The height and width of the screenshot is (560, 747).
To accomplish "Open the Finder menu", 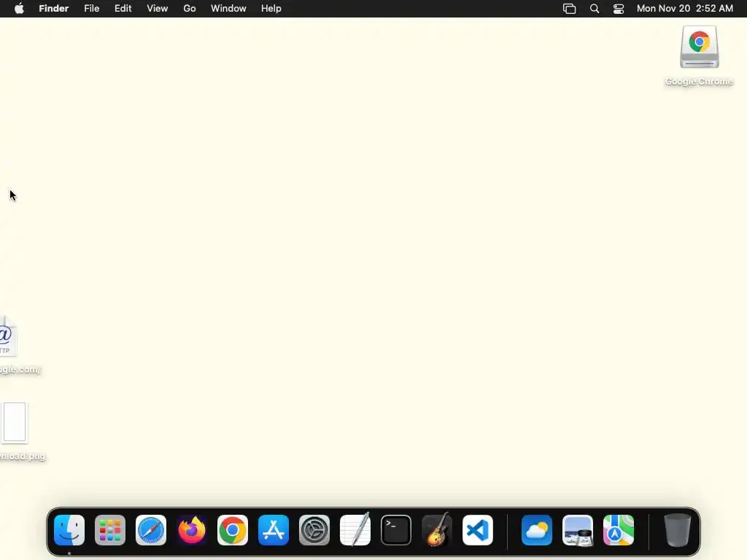I will pyautogui.click(x=54, y=9).
